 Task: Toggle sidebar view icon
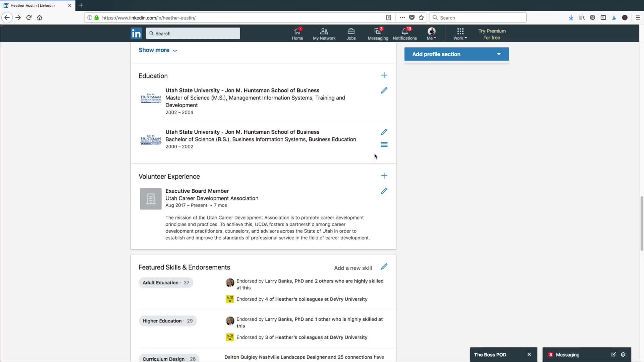tap(603, 18)
